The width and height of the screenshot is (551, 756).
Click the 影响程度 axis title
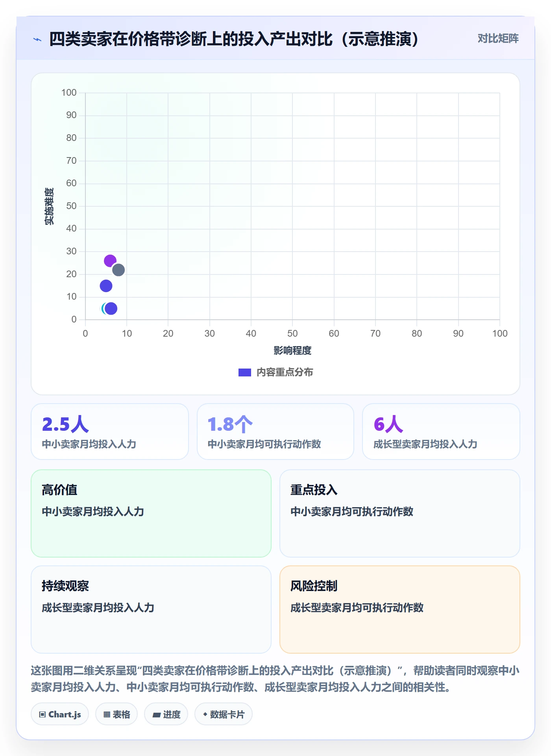click(x=292, y=350)
